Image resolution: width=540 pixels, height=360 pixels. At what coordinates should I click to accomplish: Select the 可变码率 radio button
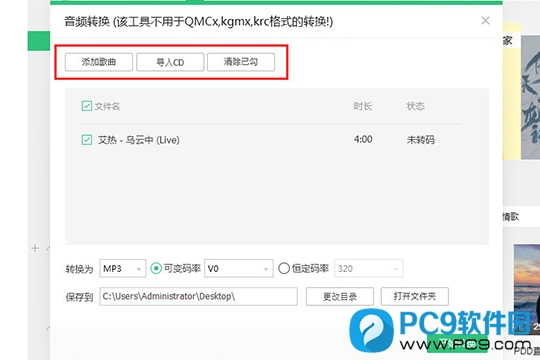[x=156, y=268]
